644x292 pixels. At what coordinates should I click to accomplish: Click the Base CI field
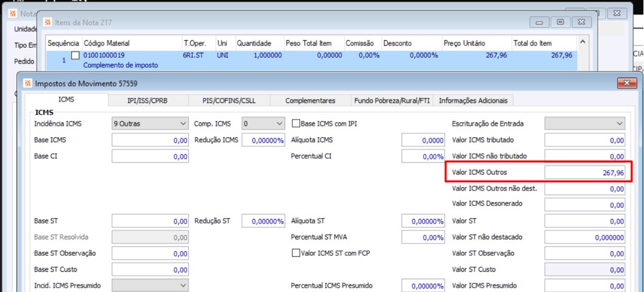(x=150, y=157)
